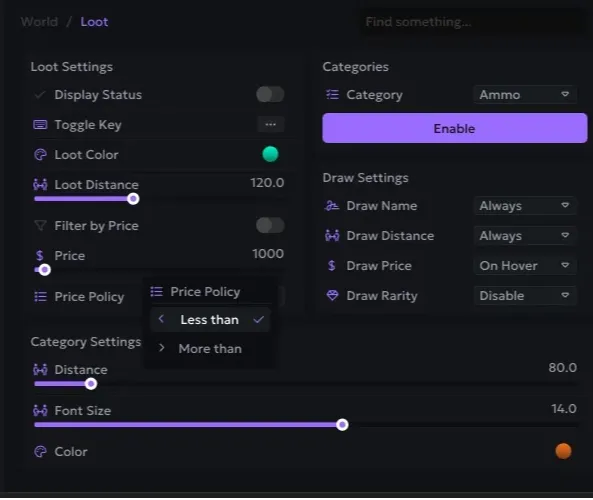Click the Draw Name signature icon
Viewport: 593px width, 500px height.
pos(332,206)
